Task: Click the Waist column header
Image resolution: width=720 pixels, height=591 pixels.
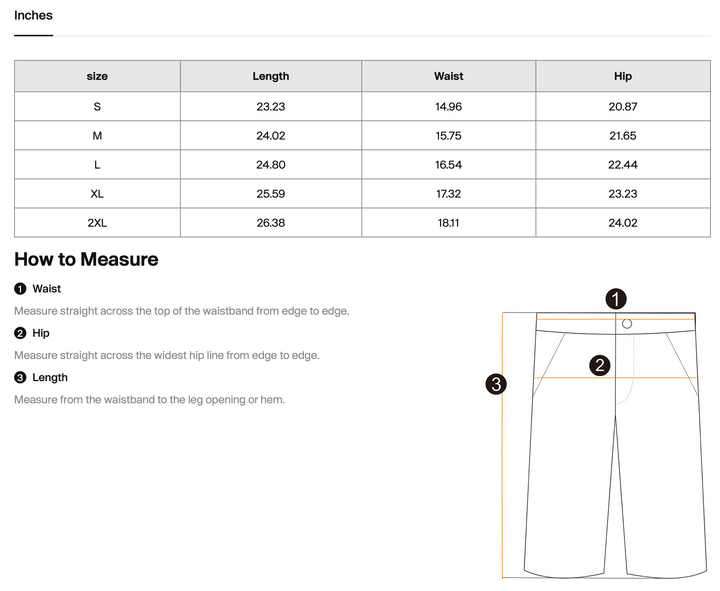Action: pos(449,76)
